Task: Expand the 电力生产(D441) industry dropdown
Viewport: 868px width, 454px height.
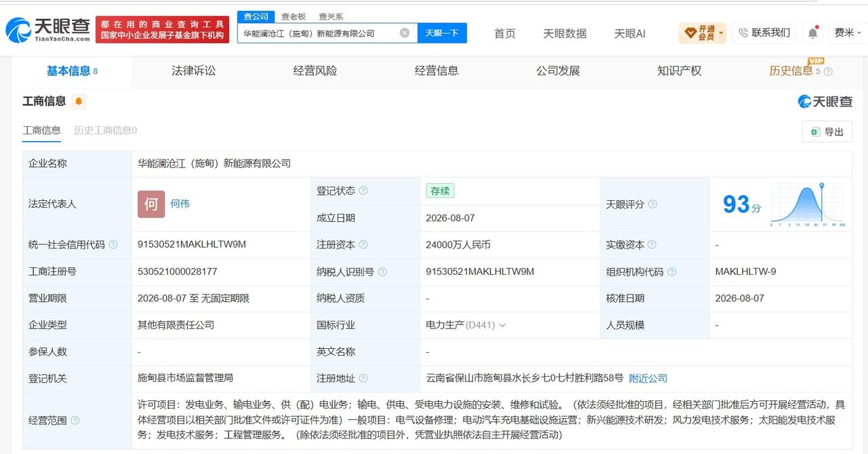Action: (502, 325)
